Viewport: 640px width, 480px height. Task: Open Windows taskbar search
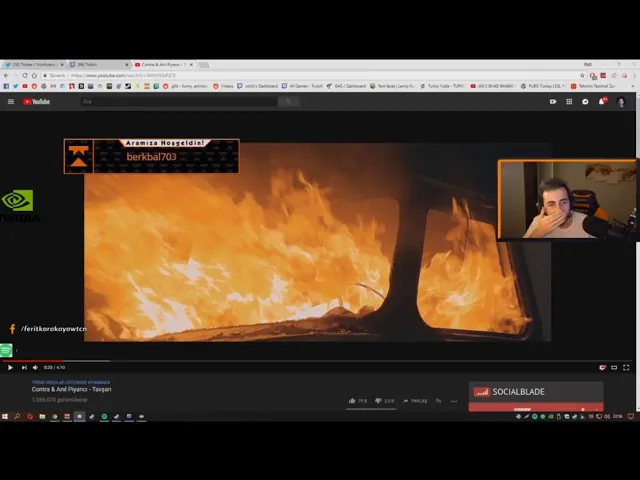pyautogui.click(x=17, y=416)
